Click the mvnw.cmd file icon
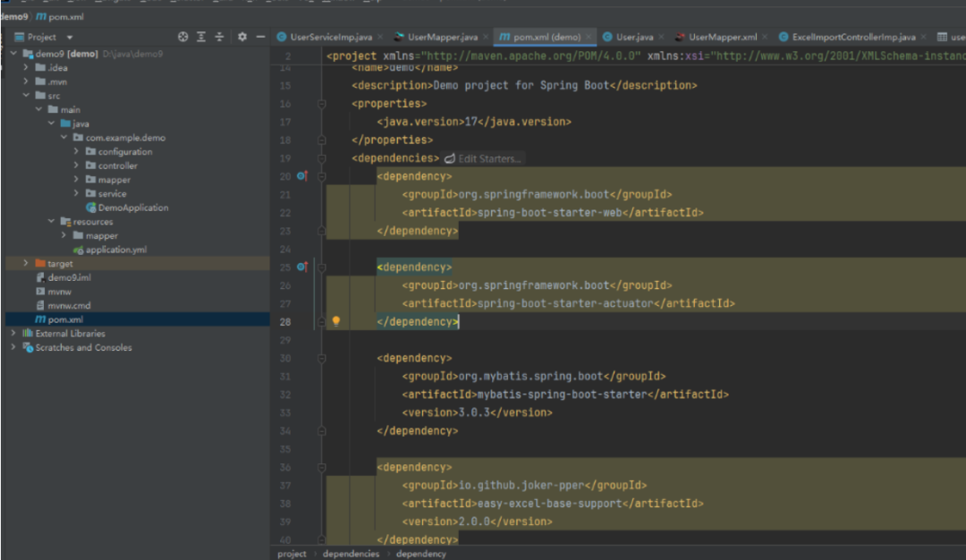The image size is (966, 560). click(x=40, y=306)
